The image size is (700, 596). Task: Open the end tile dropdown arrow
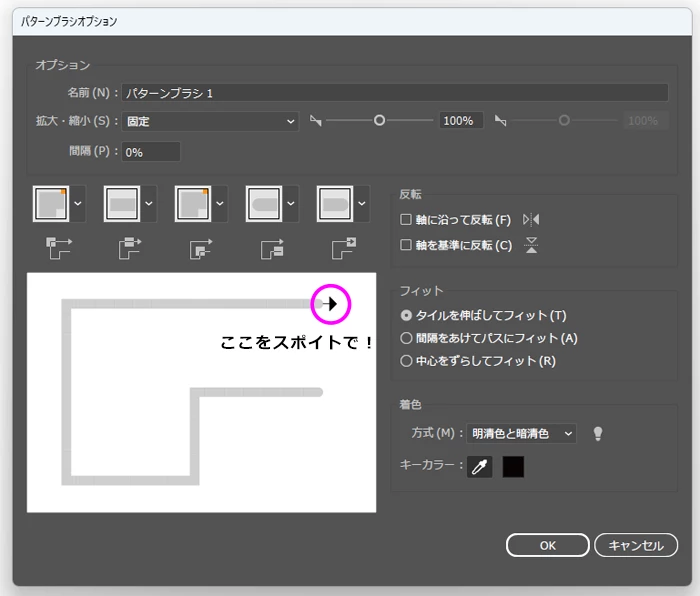(x=362, y=204)
